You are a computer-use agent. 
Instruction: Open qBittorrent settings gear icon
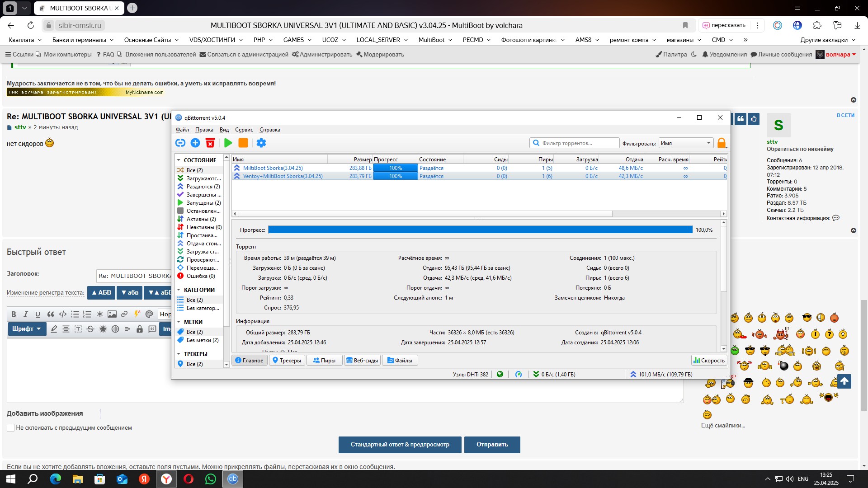pyautogui.click(x=261, y=143)
